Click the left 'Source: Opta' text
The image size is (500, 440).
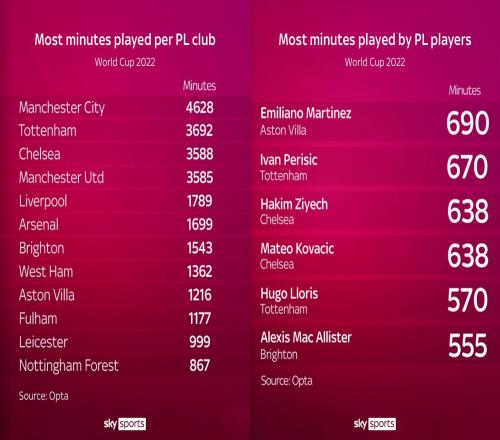pyautogui.click(x=44, y=396)
